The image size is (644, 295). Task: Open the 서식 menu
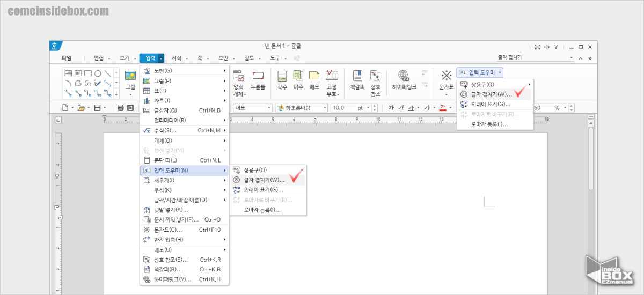176,58
